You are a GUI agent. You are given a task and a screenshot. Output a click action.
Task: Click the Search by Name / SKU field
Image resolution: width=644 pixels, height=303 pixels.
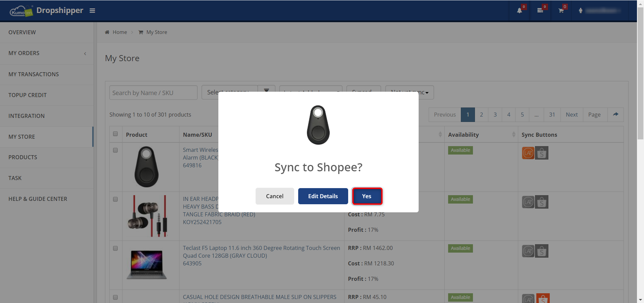pyautogui.click(x=153, y=93)
